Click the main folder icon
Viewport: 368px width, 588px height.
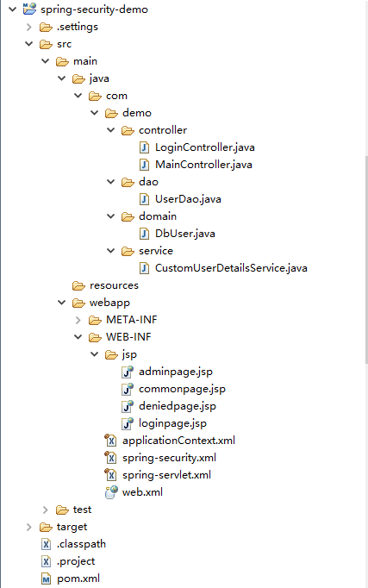point(62,61)
